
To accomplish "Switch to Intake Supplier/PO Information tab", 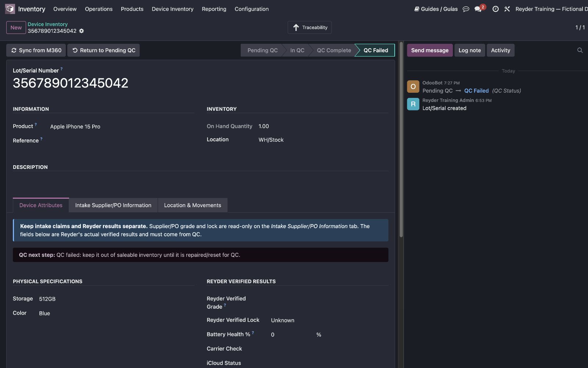I will [x=113, y=205].
